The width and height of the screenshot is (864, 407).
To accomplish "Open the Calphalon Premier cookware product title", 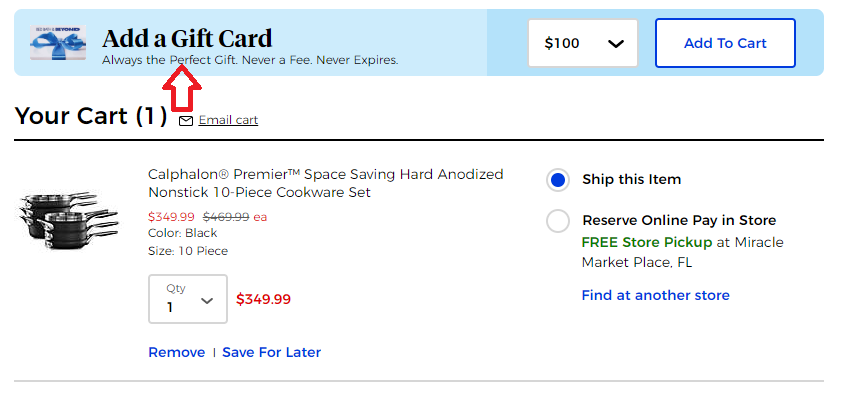I will [325, 183].
